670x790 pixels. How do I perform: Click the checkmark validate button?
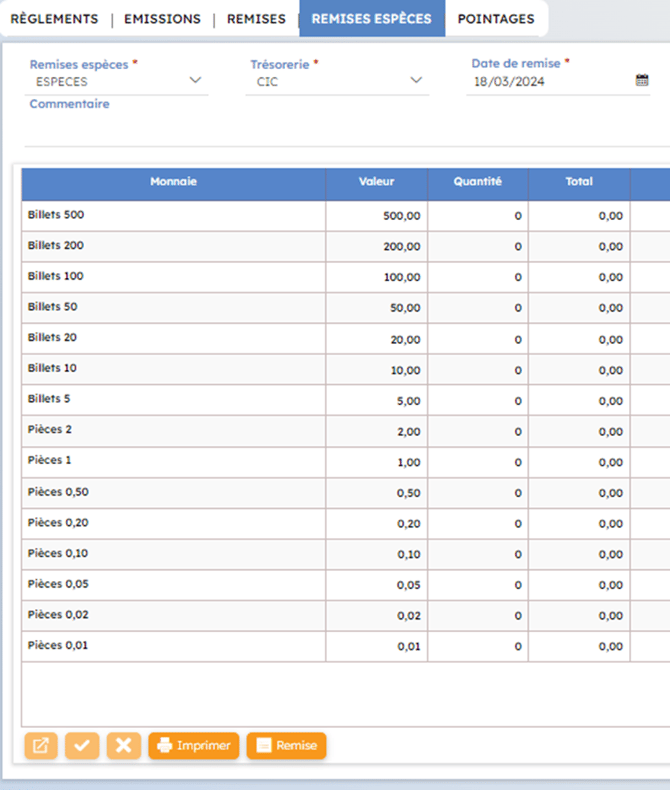point(82,746)
